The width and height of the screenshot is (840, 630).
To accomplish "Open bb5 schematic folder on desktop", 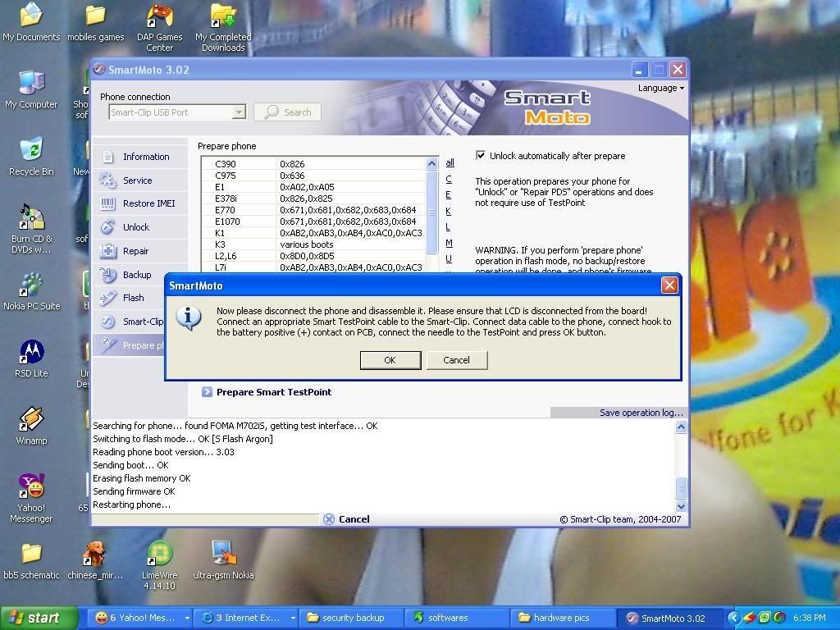I will 31,560.
